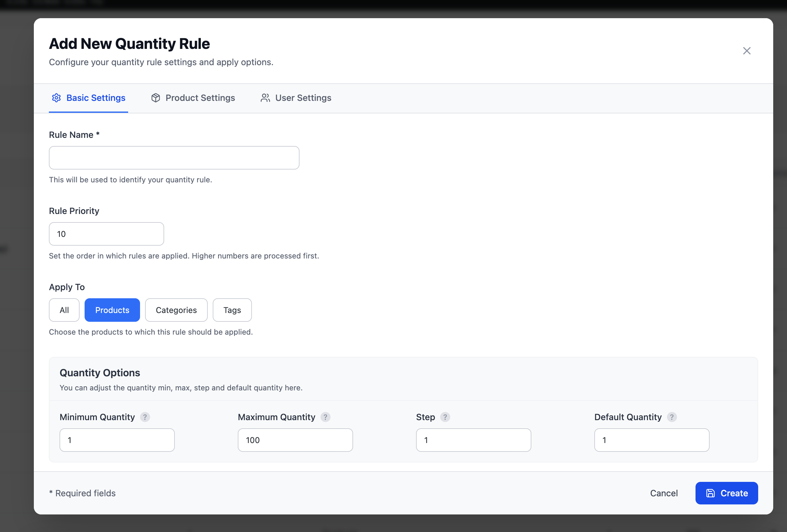The height and width of the screenshot is (532, 787).
Task: Click the Product Settings box icon
Action: [x=155, y=98]
